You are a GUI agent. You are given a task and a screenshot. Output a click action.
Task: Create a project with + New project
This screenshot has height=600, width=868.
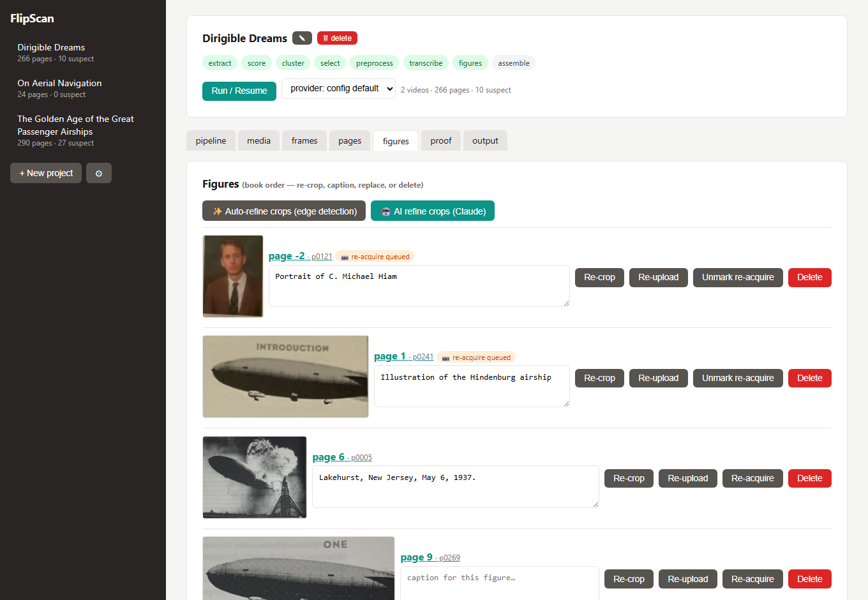pyautogui.click(x=46, y=173)
